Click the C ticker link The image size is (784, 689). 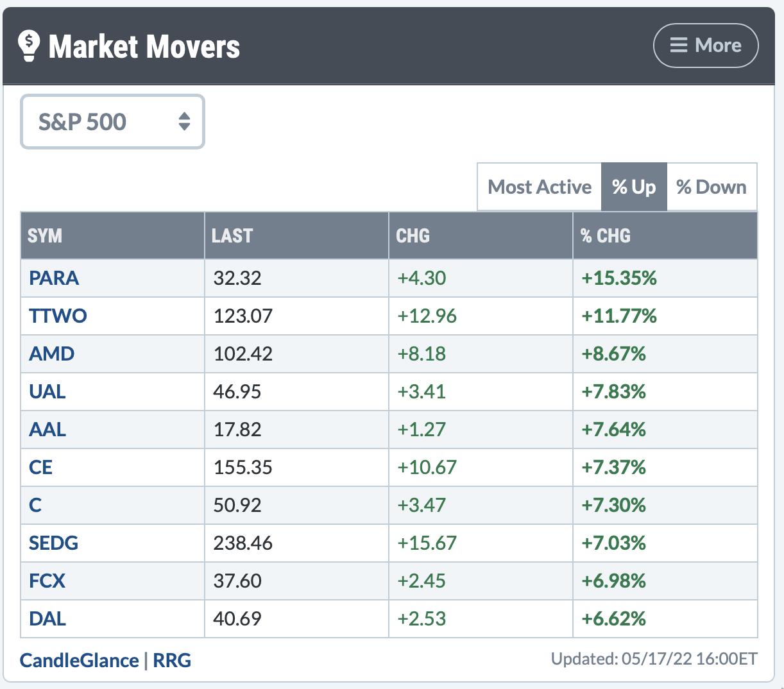tap(35, 506)
